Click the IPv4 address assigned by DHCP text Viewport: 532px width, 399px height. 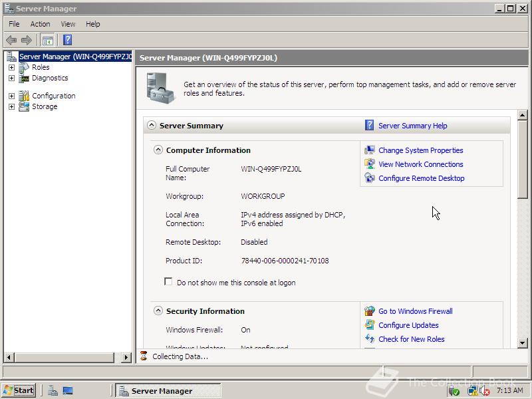pos(293,215)
